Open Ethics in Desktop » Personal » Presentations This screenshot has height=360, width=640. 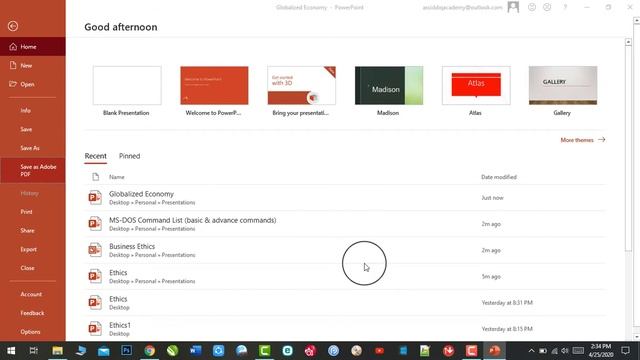pos(345,276)
